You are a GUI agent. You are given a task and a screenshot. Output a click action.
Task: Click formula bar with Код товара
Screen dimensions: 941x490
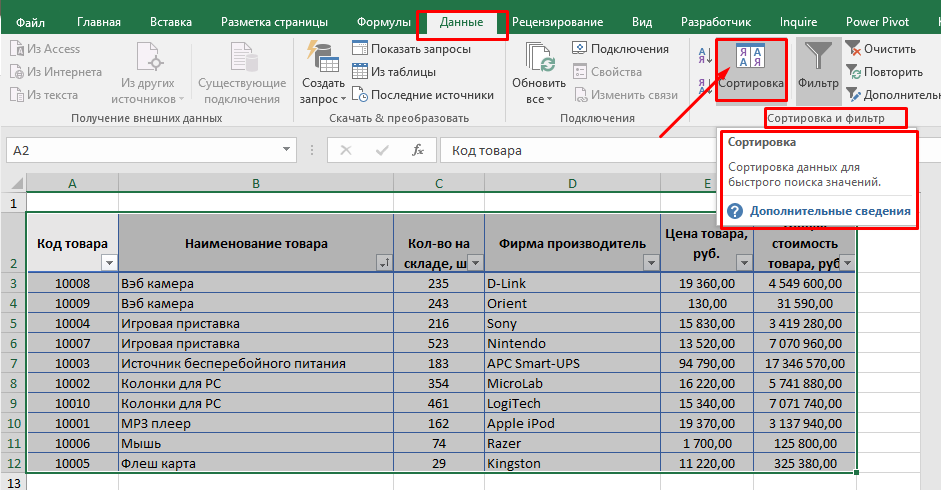click(579, 150)
